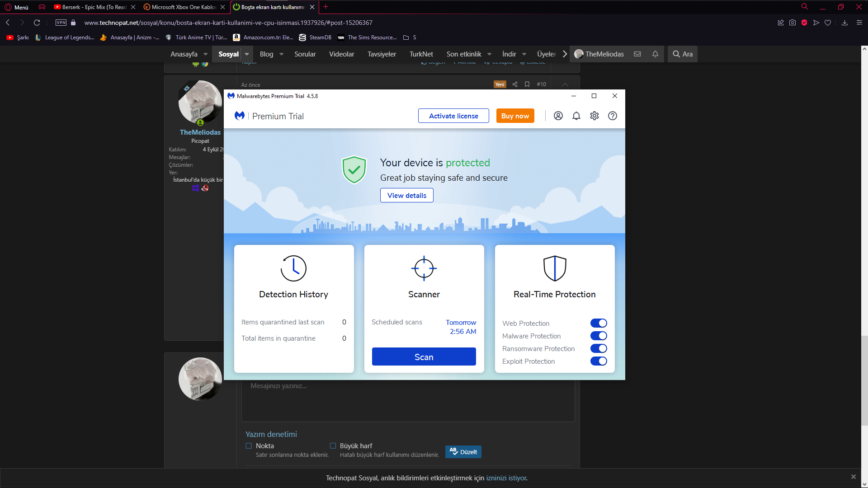868x488 pixels.
Task: Bookmark post #10 icon
Action: click(527, 84)
